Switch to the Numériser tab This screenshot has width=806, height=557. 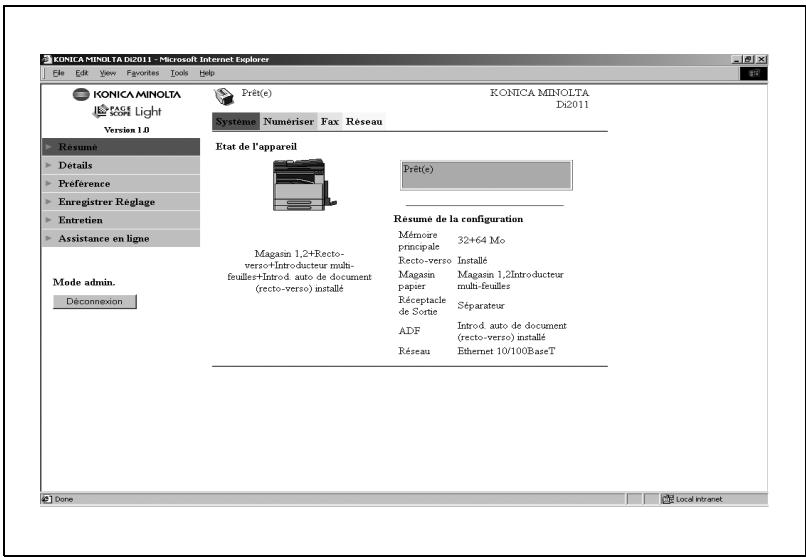tap(288, 122)
